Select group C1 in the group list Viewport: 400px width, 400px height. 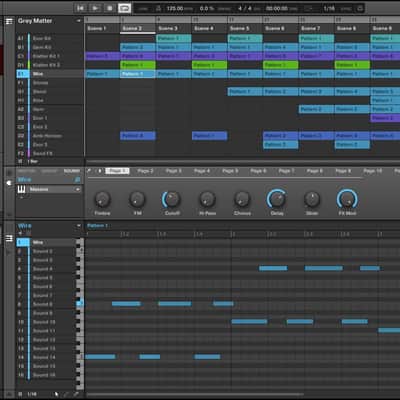pyautogui.click(x=49, y=56)
